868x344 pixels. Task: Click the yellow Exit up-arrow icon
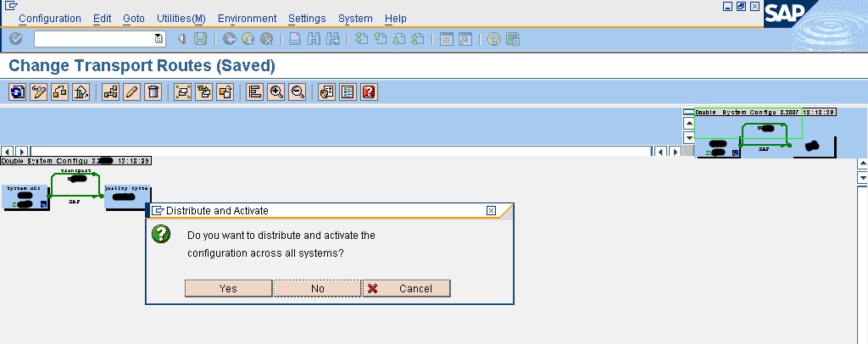coord(248,39)
